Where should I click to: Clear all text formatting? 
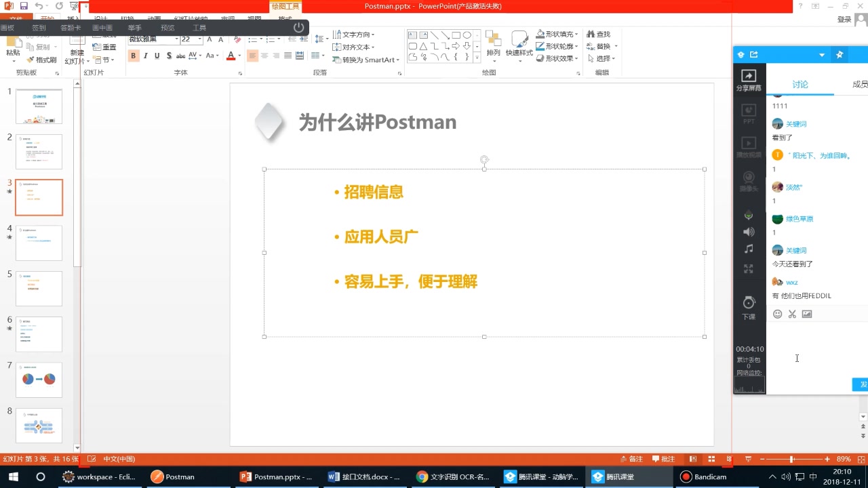tap(237, 39)
